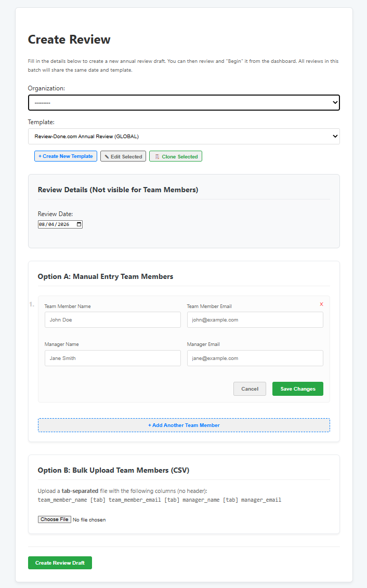Cancel the team member entry
The image size is (367, 588).
coord(250,389)
